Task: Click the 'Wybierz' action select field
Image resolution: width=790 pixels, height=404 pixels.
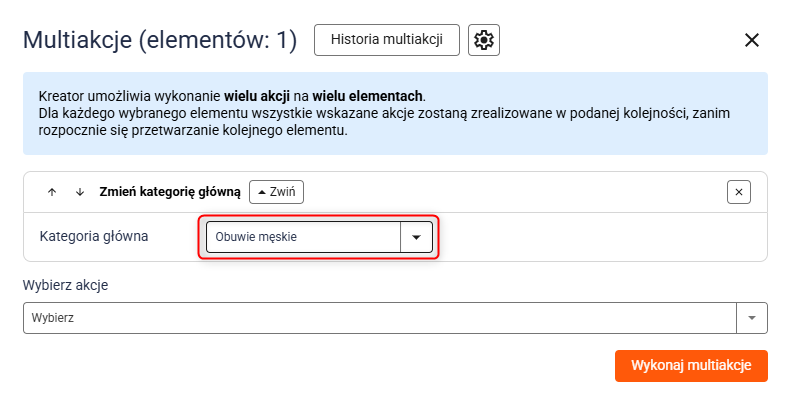Action: coord(380,318)
